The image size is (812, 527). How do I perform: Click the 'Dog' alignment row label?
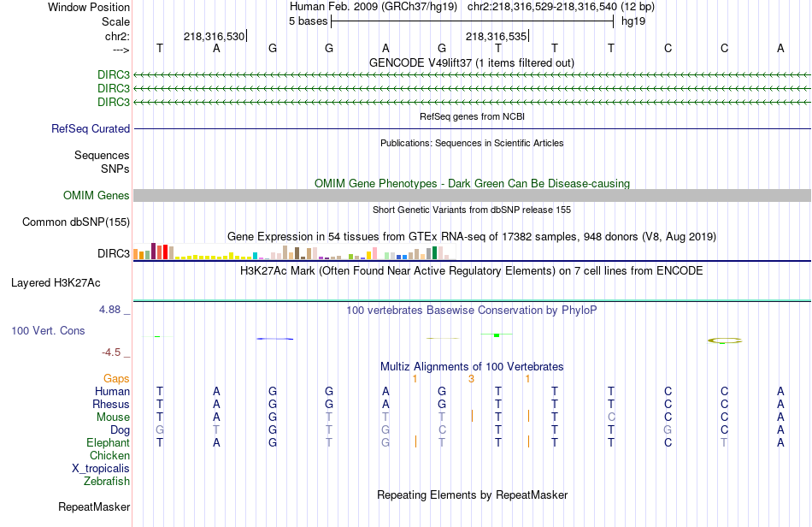(121, 430)
